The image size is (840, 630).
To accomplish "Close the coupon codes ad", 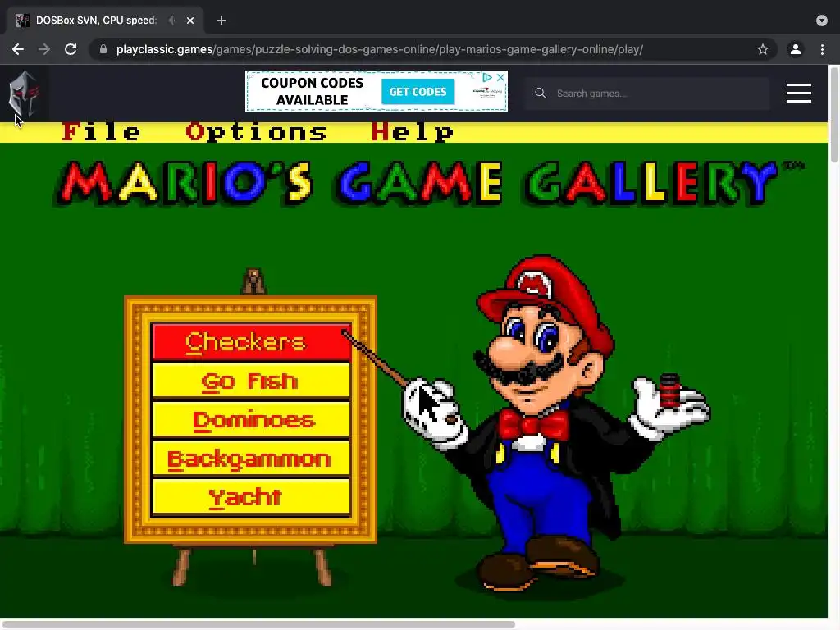I will tap(500, 78).
